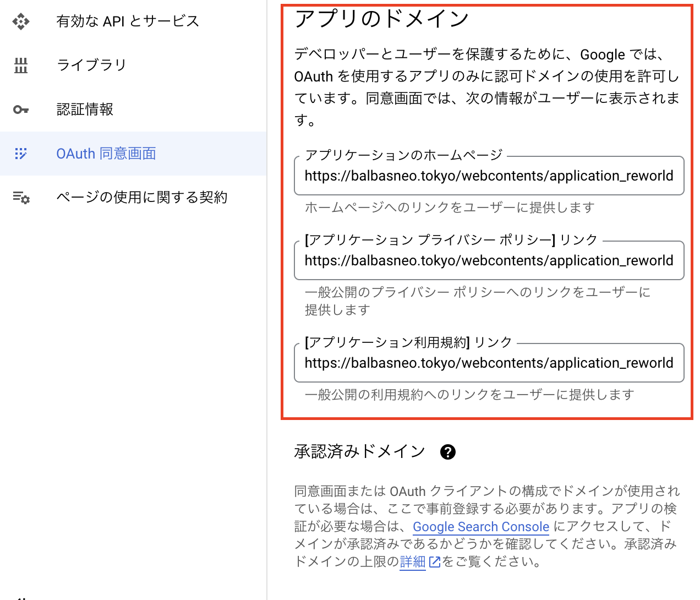Screen dimensions: 700x600
Task: Navigate to OAuth 同意画面 in the sidebar
Action: coord(106,154)
